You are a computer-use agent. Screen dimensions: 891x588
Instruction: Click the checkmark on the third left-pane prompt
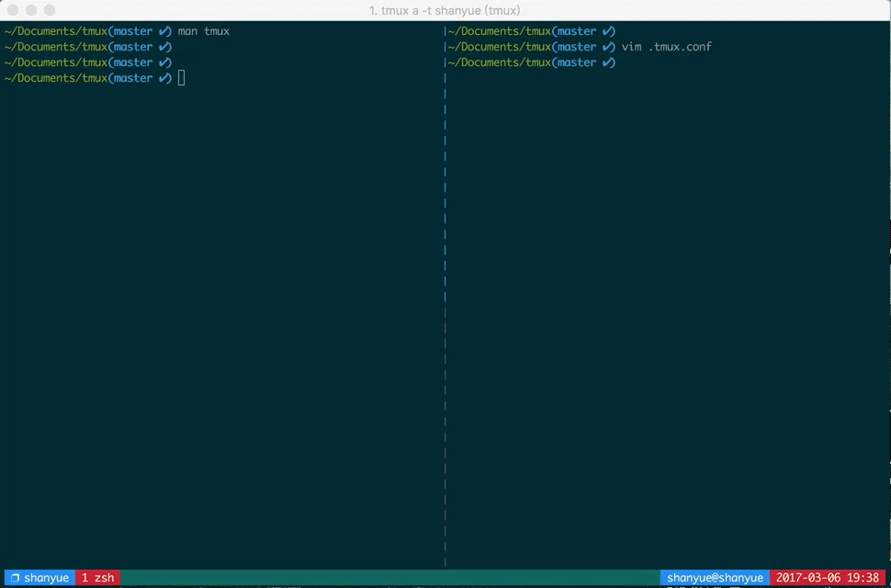pos(163,62)
